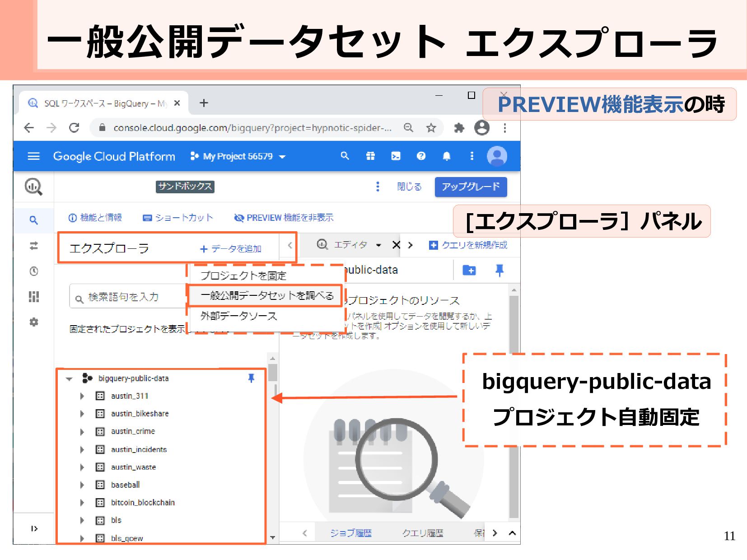
Task: Click the search magnifier in blue header
Action: click(x=345, y=156)
